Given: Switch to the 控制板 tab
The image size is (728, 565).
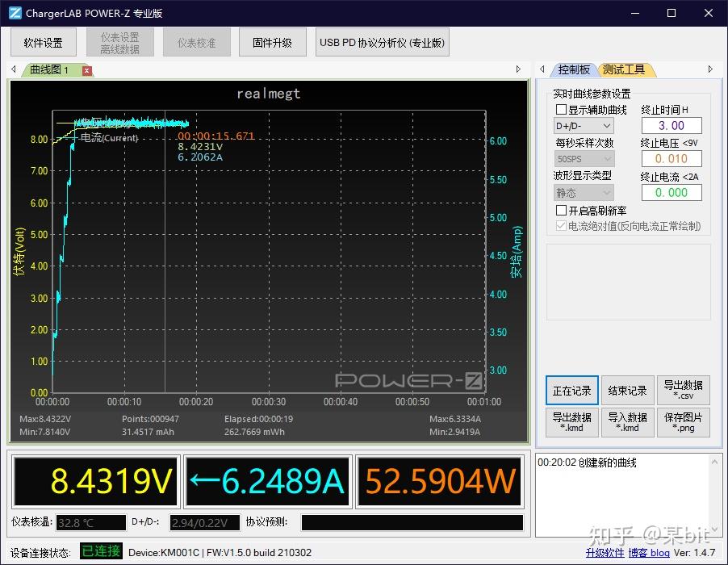Looking at the screenshot, I should click(x=574, y=69).
